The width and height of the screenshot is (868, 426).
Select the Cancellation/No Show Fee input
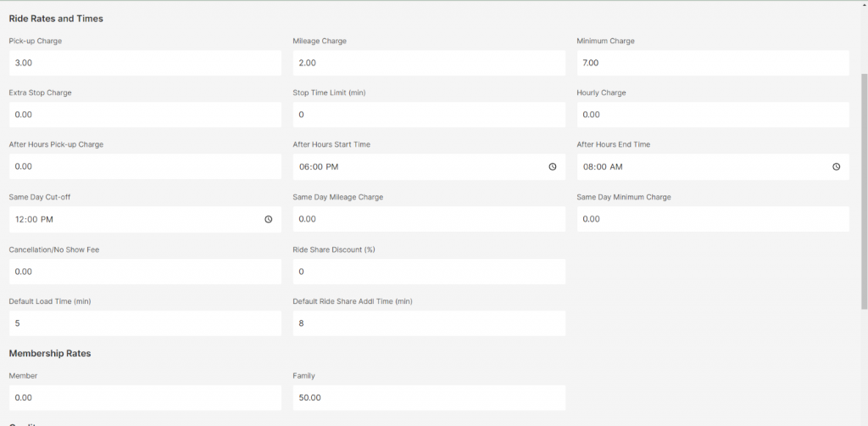[x=145, y=272]
